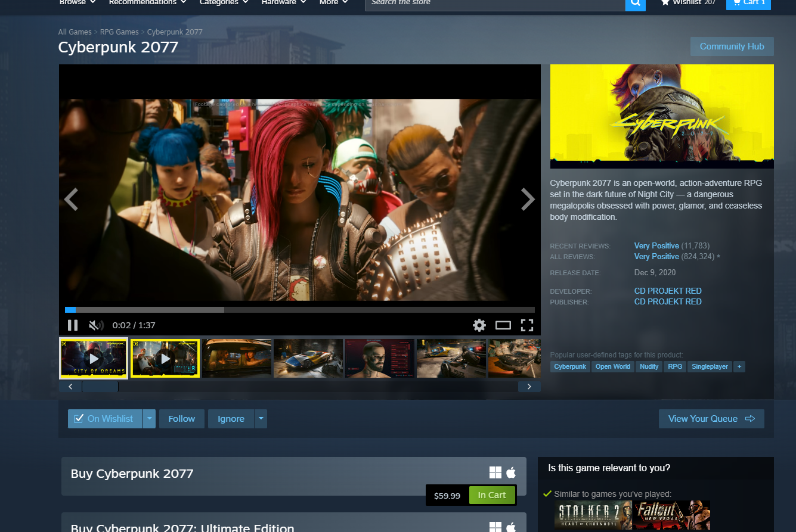
Task: Play the second trailer thumbnail
Action: [165, 359]
